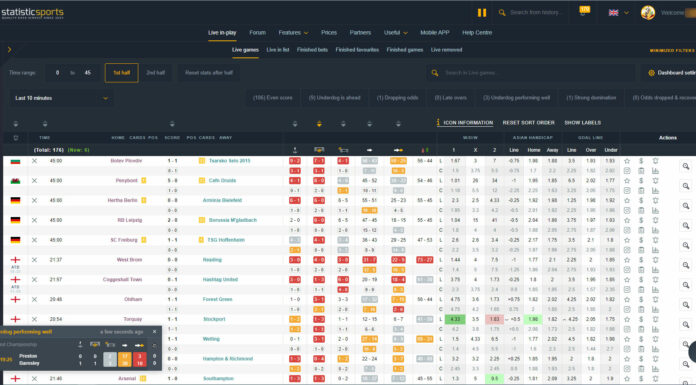Viewport: 696px width, 385px height.
Task: Open the notifications bell in header
Action: click(x=584, y=12)
